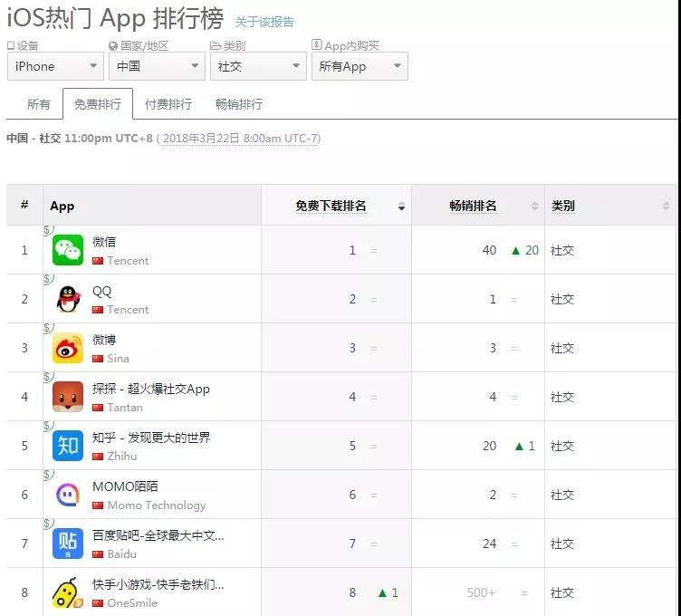The width and height of the screenshot is (681, 616).
Task: Click the Momo Technology publisher name
Action: point(157,505)
